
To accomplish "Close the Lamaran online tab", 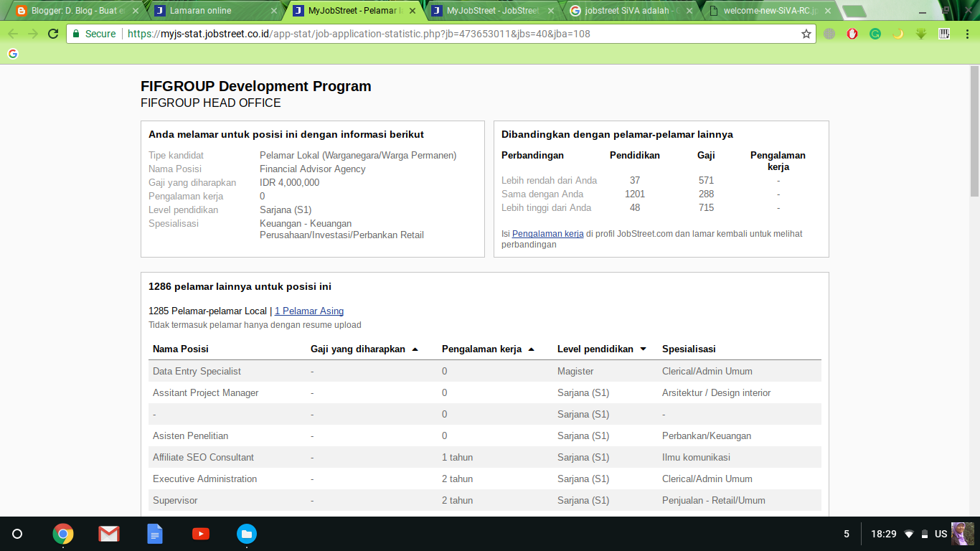I will coord(273,11).
